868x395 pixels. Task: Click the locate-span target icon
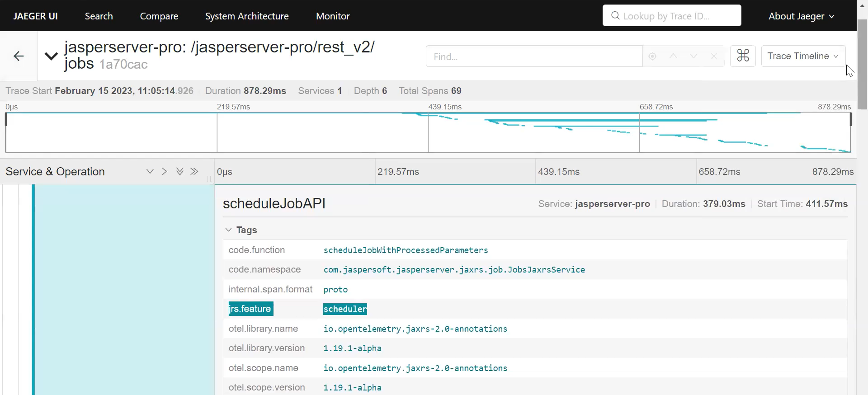coord(652,56)
